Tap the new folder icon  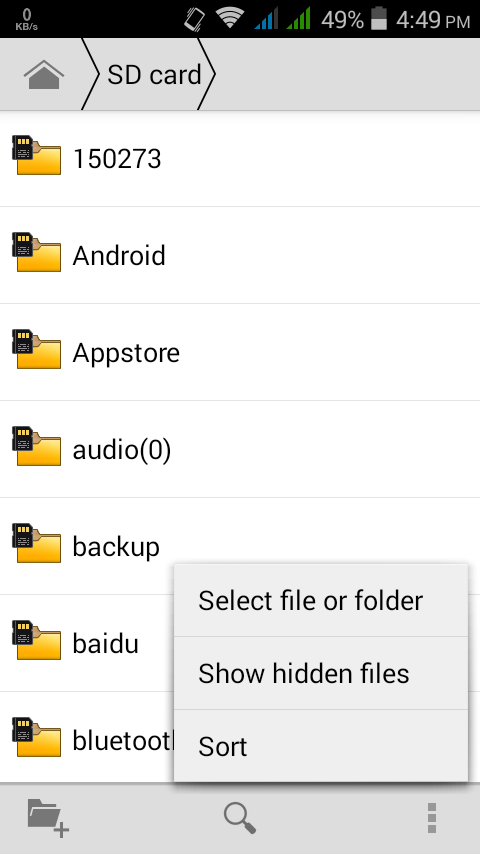[48, 818]
